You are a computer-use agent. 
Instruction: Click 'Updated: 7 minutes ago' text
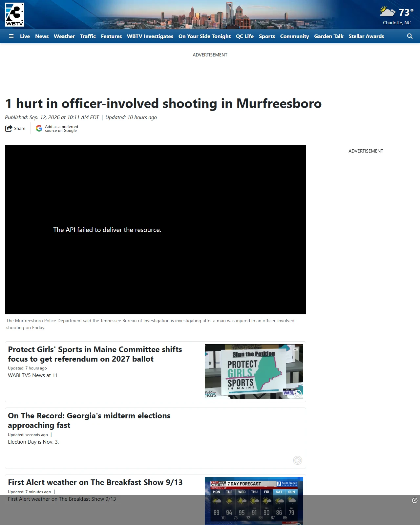[x=30, y=492]
